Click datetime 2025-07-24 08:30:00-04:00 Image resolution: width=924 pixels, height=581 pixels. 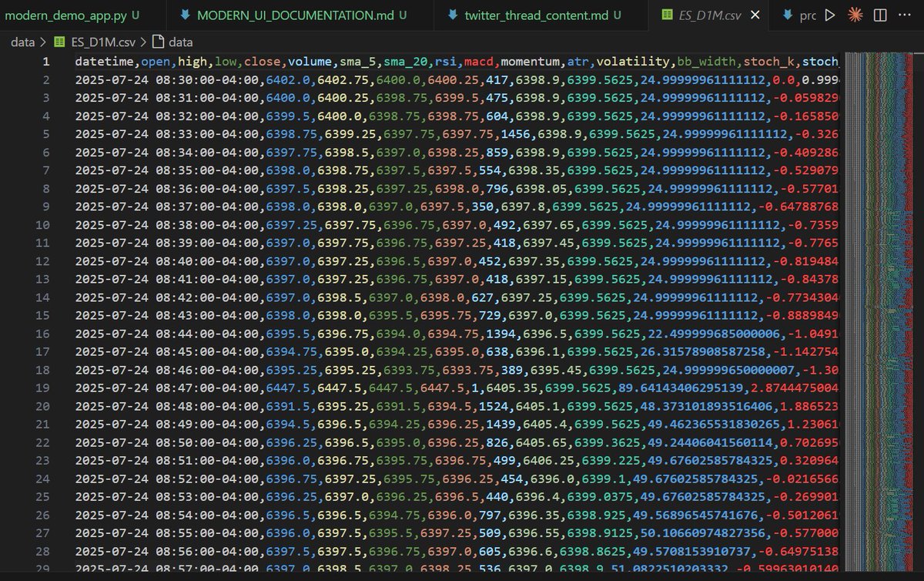click(167, 80)
